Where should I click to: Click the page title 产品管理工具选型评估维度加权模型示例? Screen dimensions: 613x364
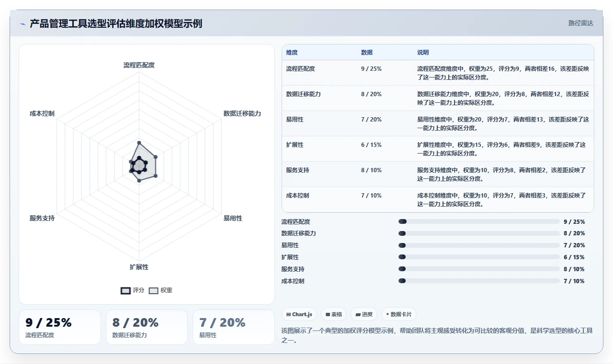116,23
